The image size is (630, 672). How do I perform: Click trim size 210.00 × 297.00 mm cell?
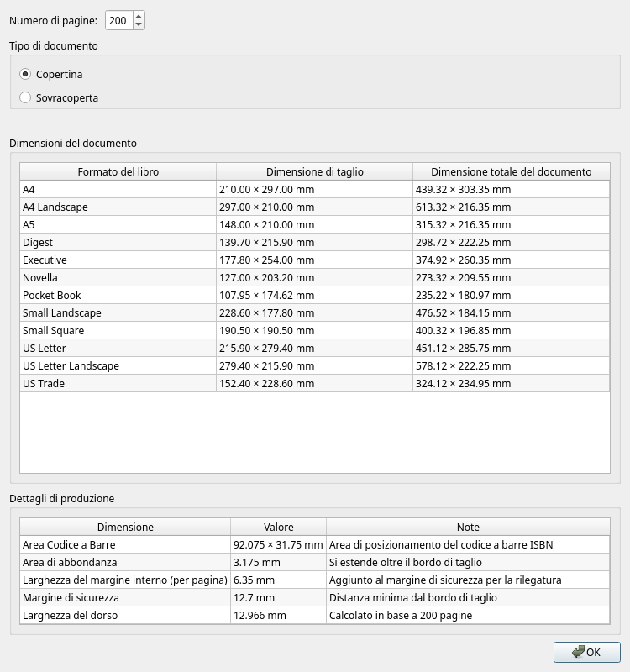(314, 190)
